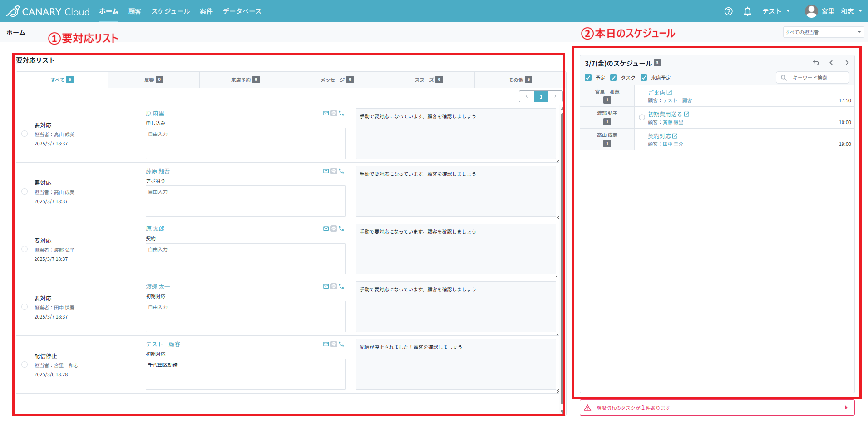
Task: Open the notifications bell
Action: [x=747, y=11]
